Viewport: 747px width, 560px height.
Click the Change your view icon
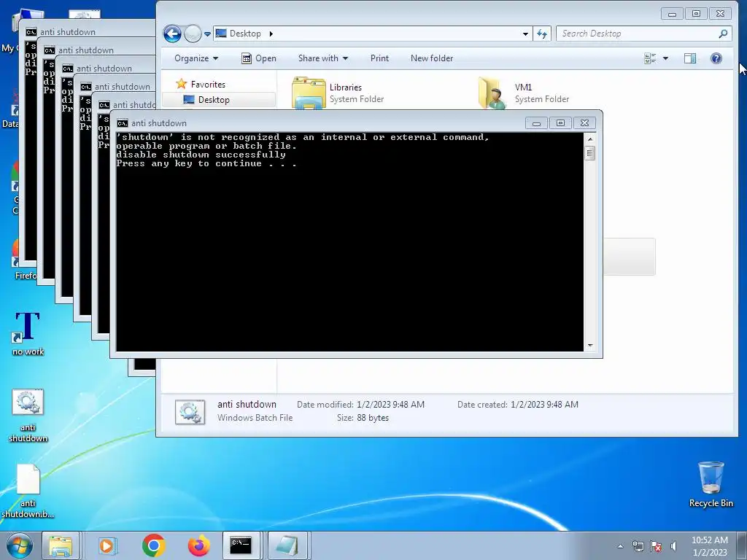(x=650, y=58)
